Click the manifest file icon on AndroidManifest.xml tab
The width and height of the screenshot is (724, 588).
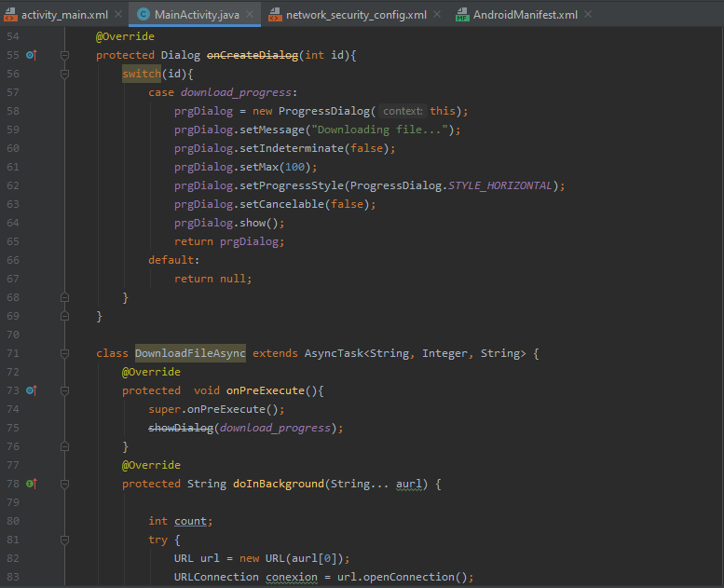(462, 15)
